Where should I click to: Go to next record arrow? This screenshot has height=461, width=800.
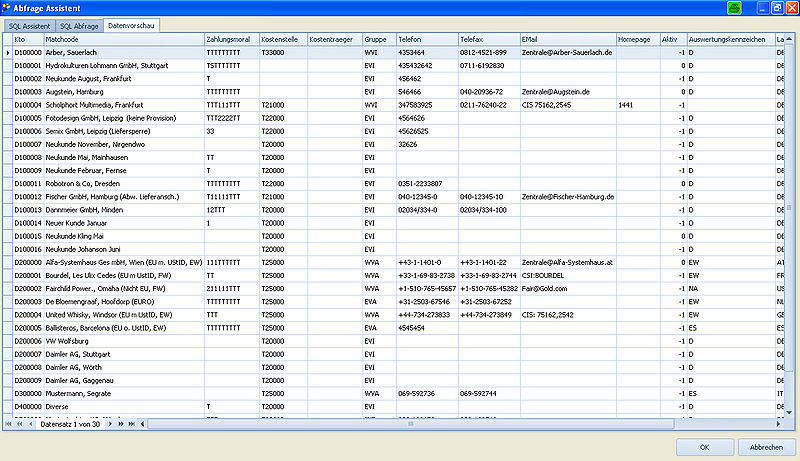(110, 424)
